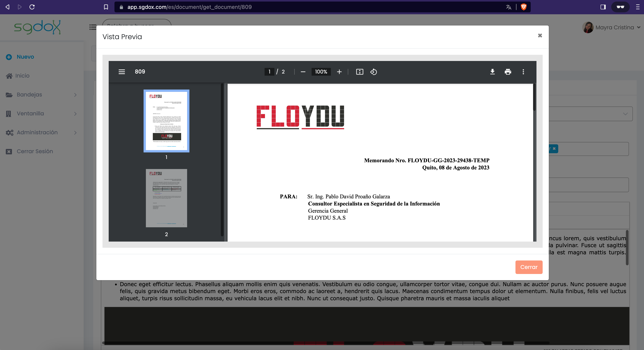Close the Vista Previa dialog with X

540,36
